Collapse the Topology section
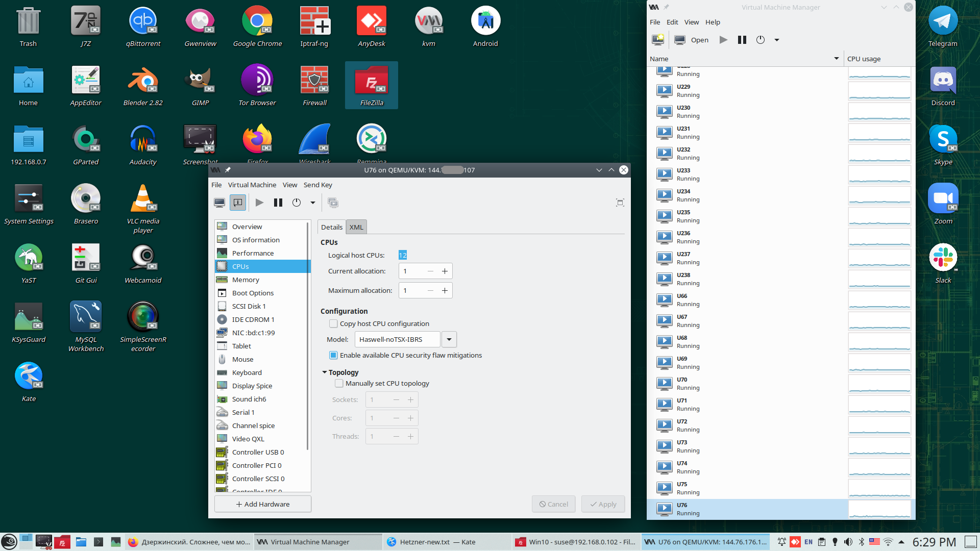The width and height of the screenshot is (980, 551). pyautogui.click(x=325, y=372)
